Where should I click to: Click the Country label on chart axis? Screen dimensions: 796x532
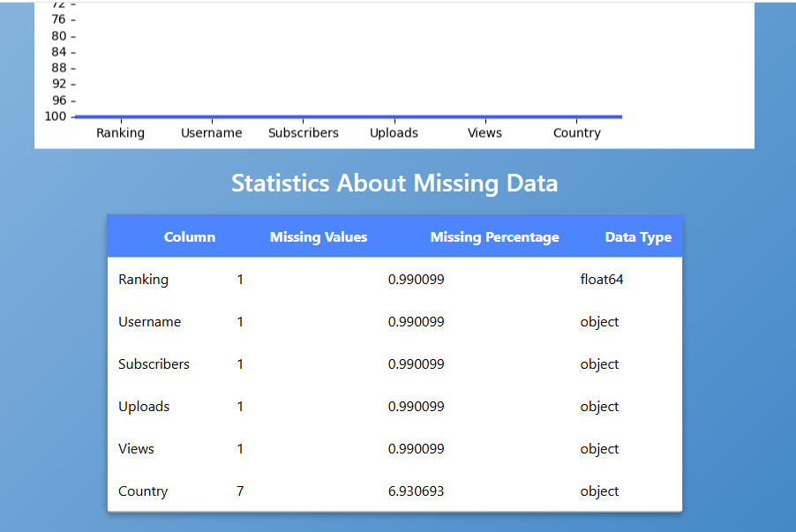point(576,133)
